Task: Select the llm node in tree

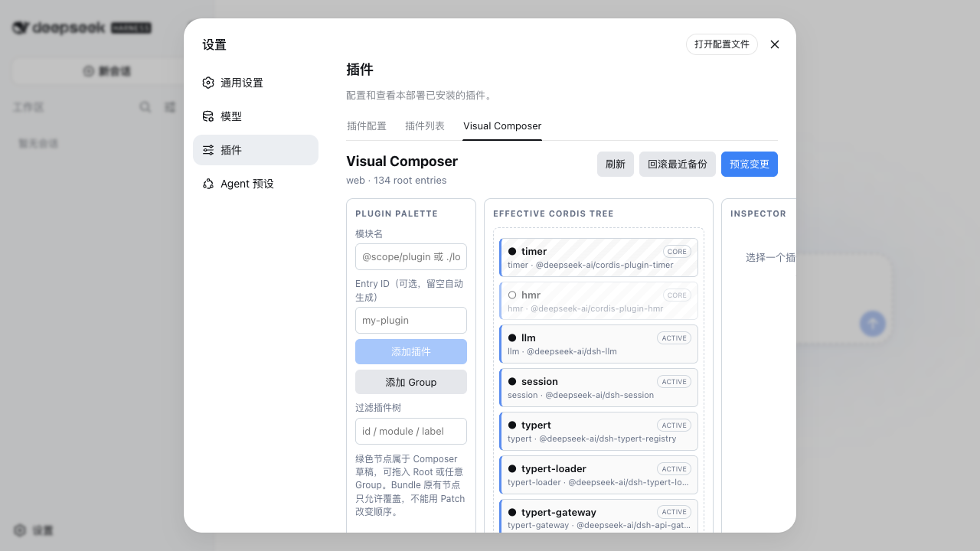Action: click(x=599, y=344)
